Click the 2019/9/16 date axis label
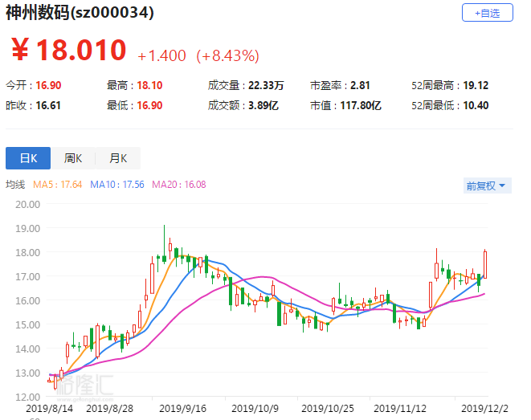 point(183,409)
